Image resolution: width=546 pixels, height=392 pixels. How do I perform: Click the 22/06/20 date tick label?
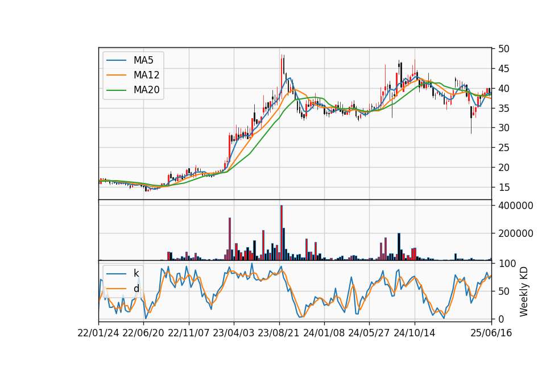tap(143, 333)
